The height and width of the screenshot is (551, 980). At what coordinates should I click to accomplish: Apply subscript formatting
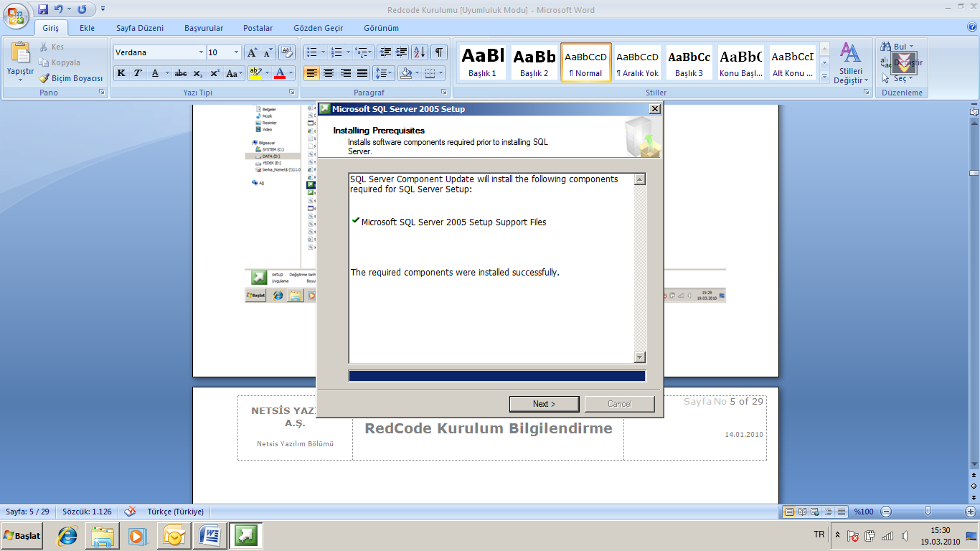click(x=198, y=73)
